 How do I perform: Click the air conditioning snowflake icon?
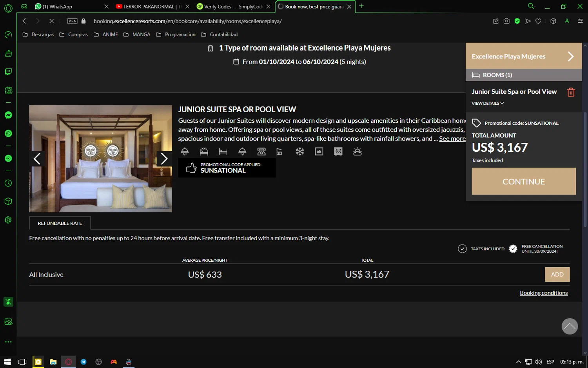pyautogui.click(x=300, y=151)
